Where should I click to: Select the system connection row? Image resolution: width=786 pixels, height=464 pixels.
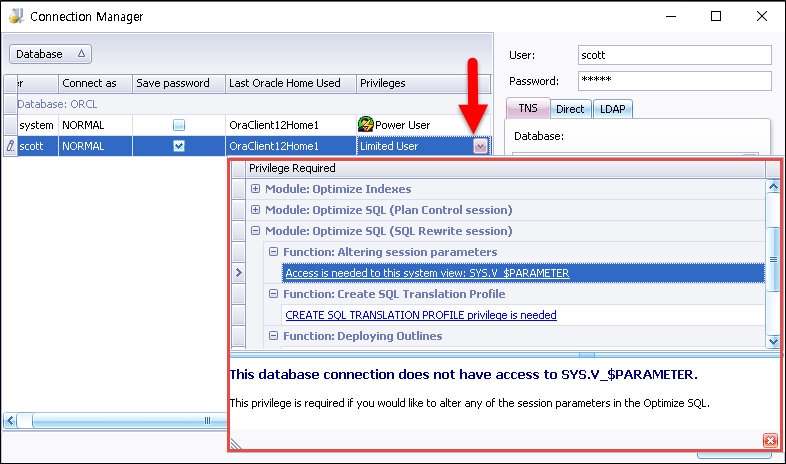point(248,125)
